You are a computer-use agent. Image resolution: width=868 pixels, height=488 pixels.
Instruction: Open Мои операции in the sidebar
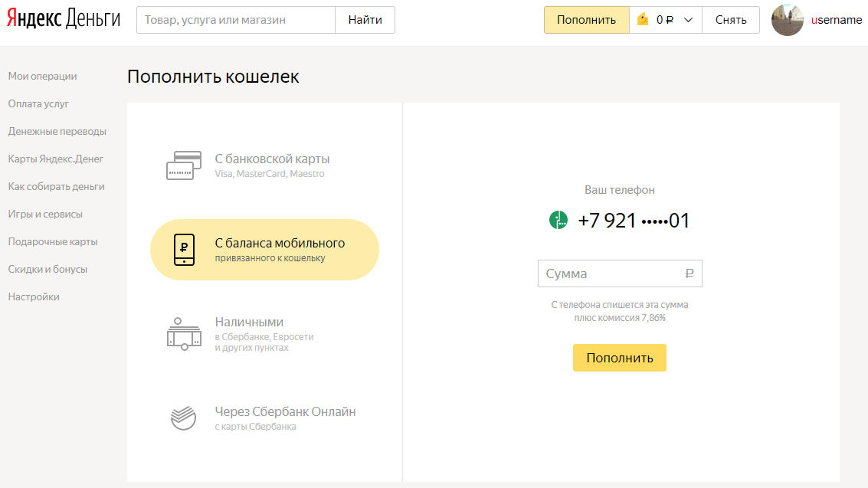click(43, 77)
